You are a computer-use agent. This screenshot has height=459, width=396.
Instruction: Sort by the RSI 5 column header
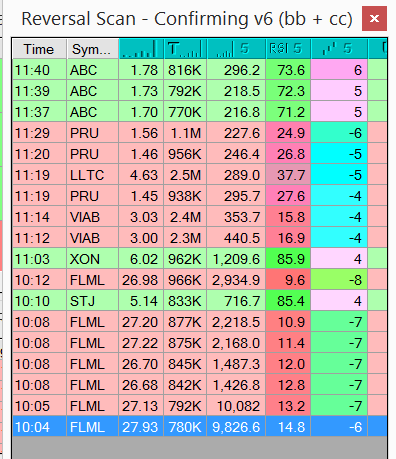pos(288,49)
